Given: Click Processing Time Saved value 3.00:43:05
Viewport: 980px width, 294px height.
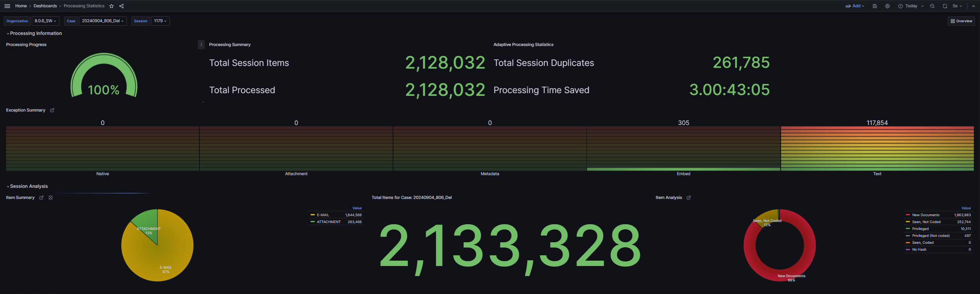Looking at the screenshot, I should click(729, 90).
